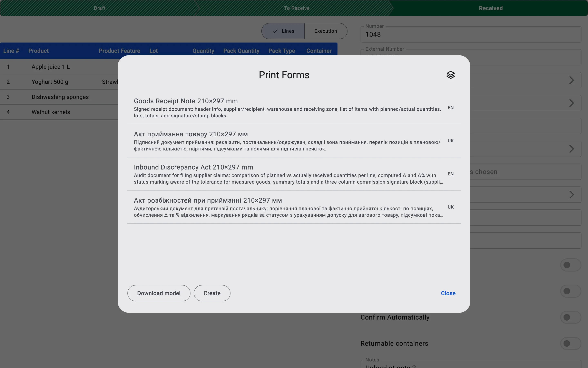This screenshot has width=588, height=368.
Task: Select the Apple juice 1 L row
Action: pyautogui.click(x=59, y=67)
